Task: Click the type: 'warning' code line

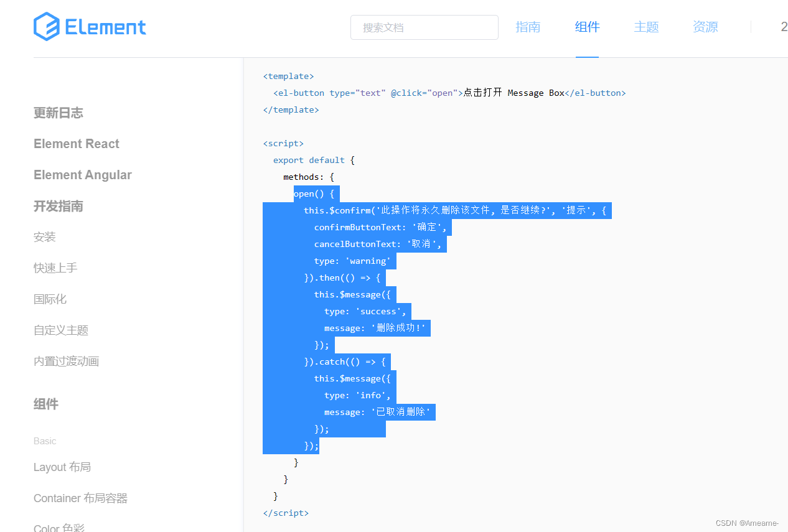Action: tap(352, 261)
